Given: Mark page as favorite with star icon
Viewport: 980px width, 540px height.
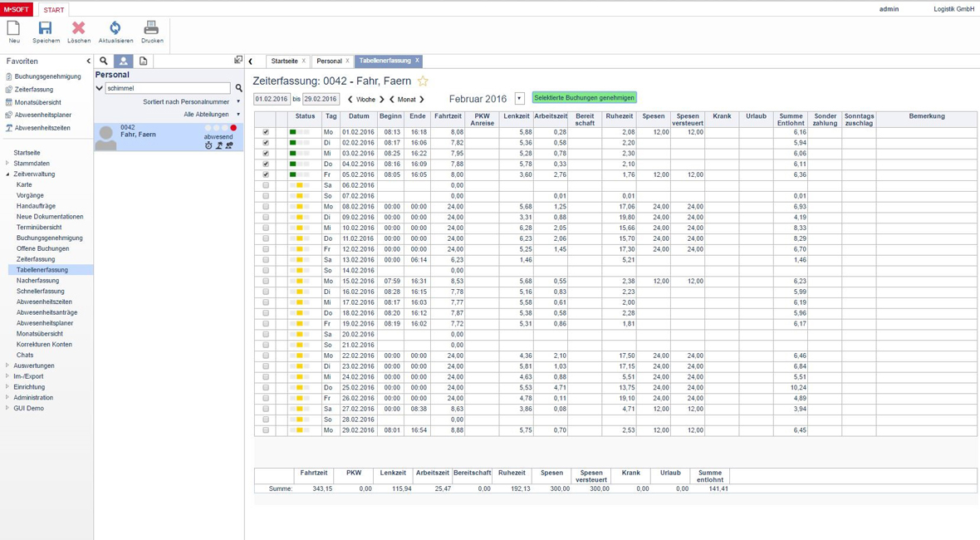Looking at the screenshot, I should coord(423,81).
